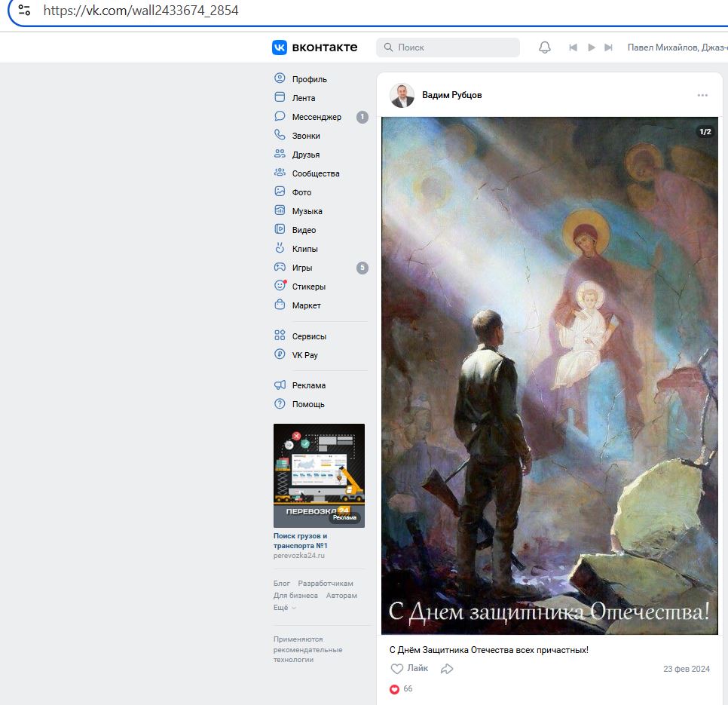Open the red heart reactions count
Screen dimensions: 728x705
click(401, 688)
